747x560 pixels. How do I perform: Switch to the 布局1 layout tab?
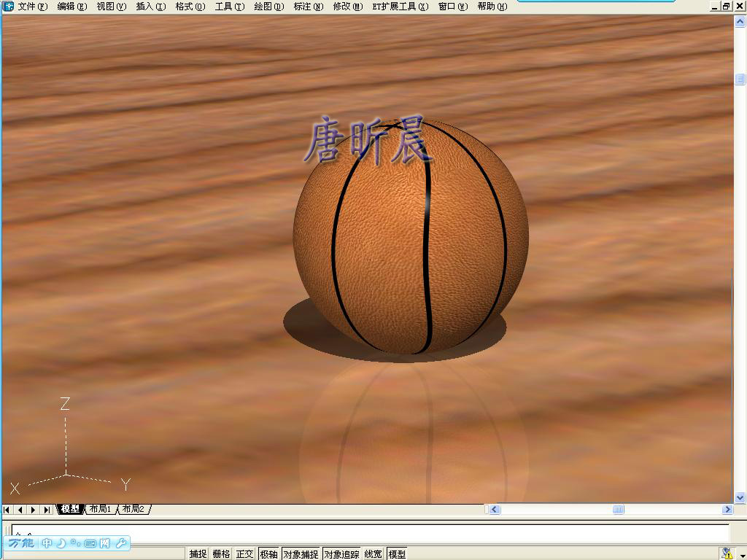100,509
